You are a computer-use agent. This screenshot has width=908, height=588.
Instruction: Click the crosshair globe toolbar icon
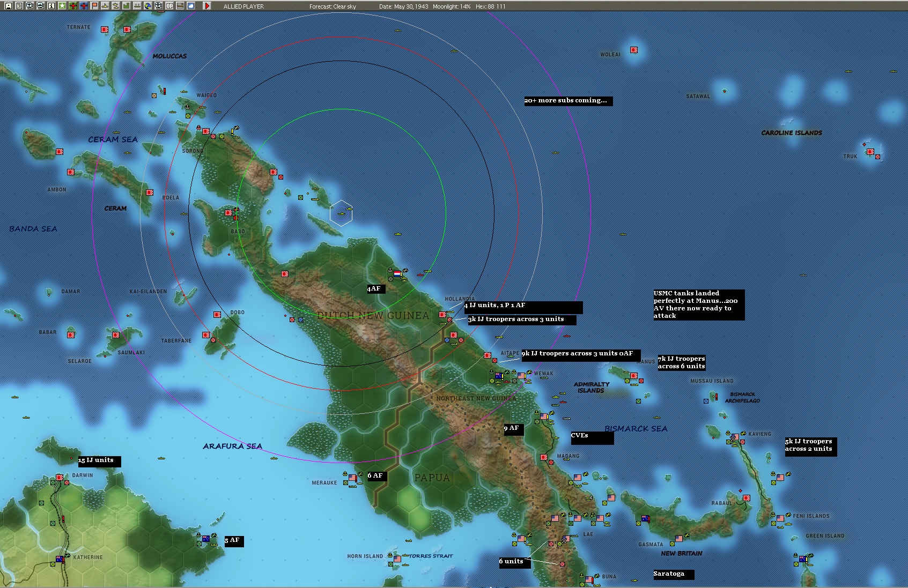(x=159, y=6)
